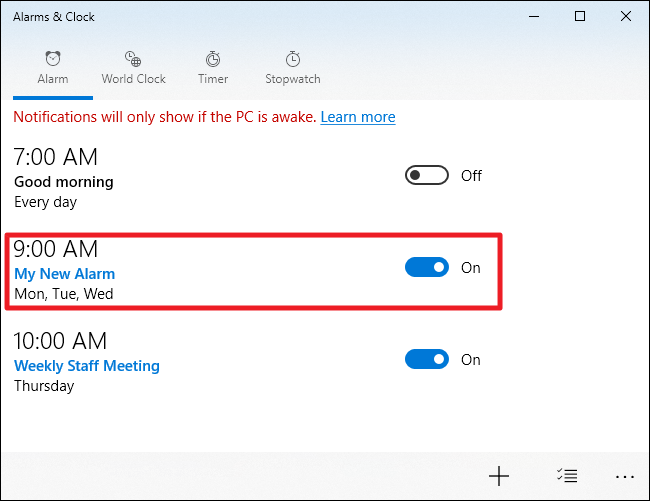Click the Stopwatch icon
Screen dimensions: 650x501
tap(292, 58)
